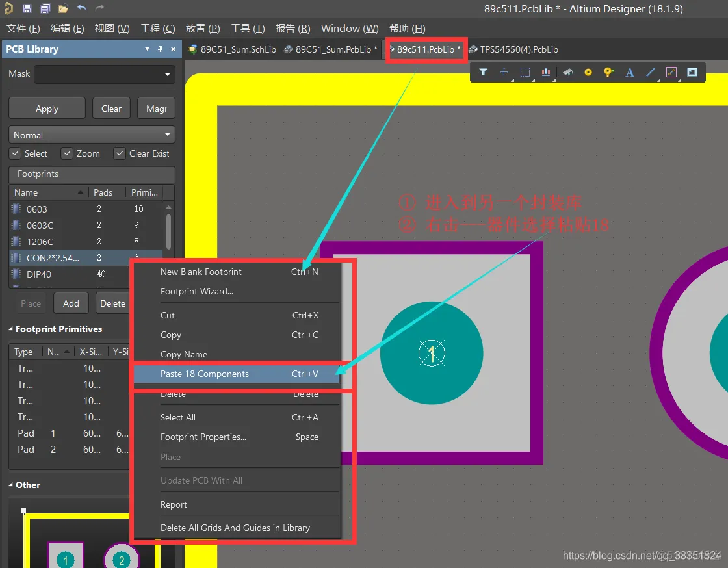
Task: Click the Apply button
Action: (47, 108)
